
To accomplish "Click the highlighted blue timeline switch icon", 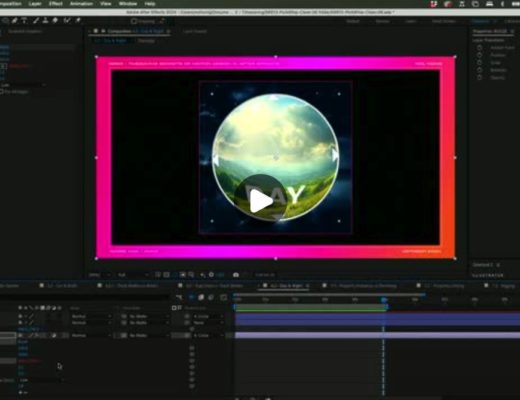I will coord(191,297).
